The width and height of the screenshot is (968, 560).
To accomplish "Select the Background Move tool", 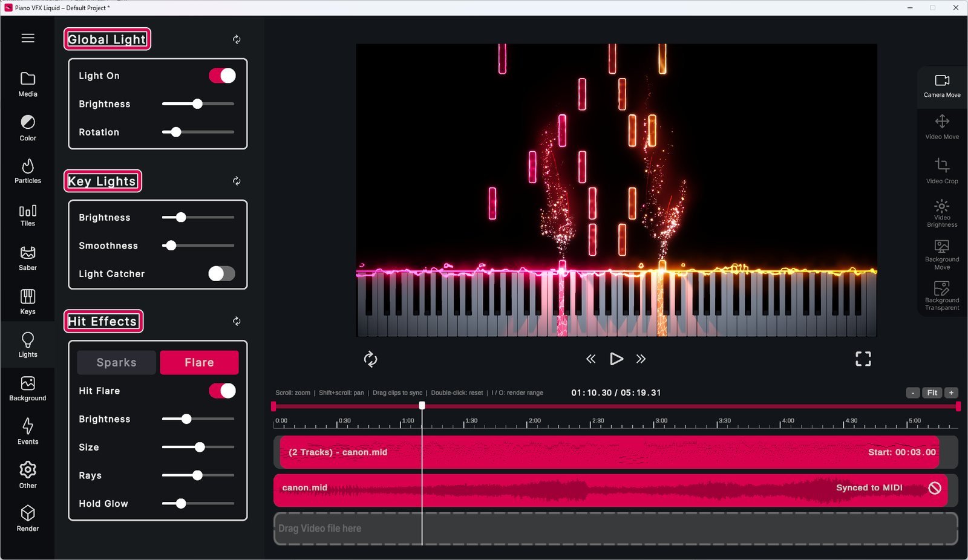I will click(942, 255).
